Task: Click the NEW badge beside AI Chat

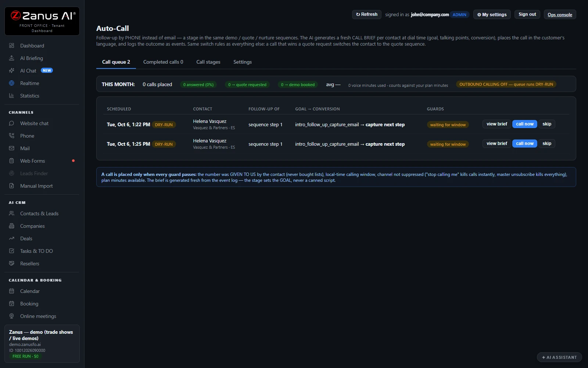Action: [x=47, y=71]
